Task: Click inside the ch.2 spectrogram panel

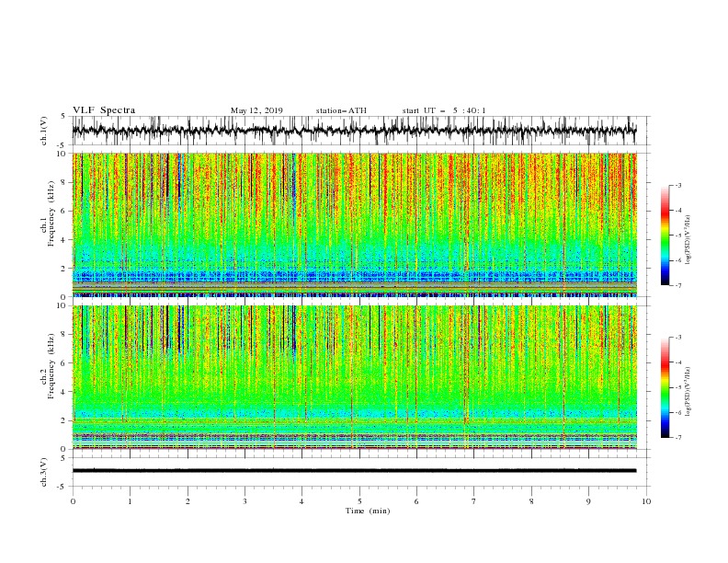Action: [354, 377]
